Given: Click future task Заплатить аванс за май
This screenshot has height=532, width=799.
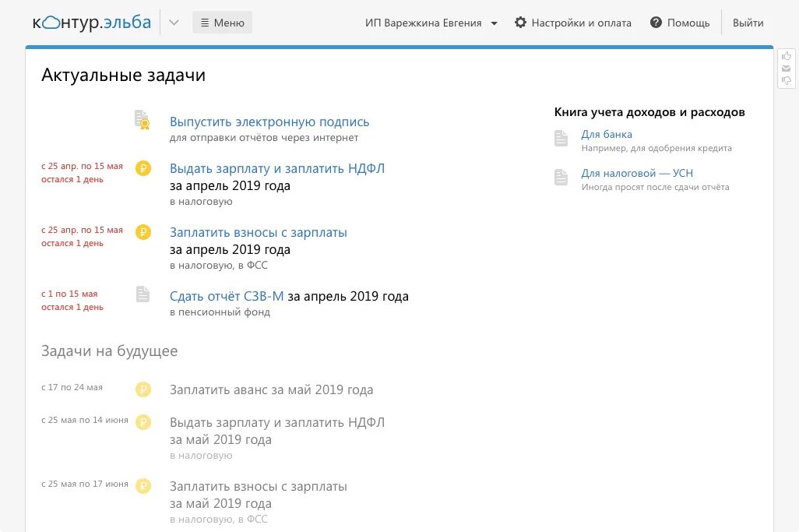Looking at the screenshot, I should 271,389.
